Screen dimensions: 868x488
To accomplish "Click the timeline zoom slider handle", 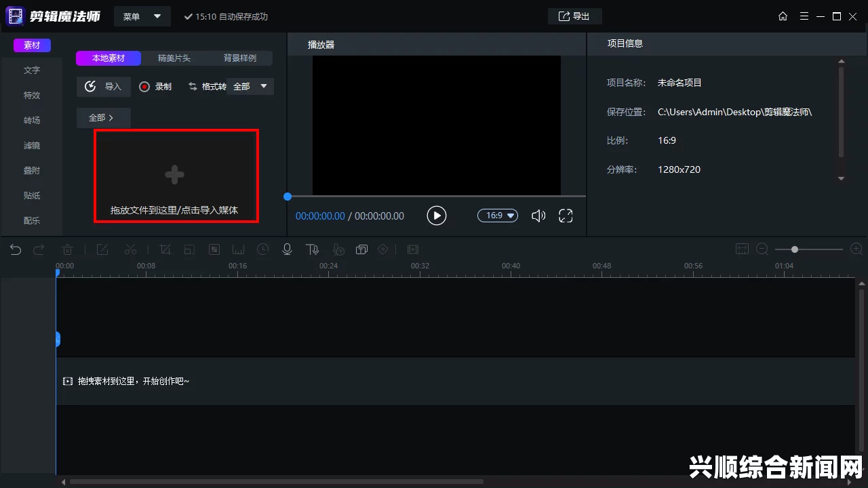I will (795, 249).
